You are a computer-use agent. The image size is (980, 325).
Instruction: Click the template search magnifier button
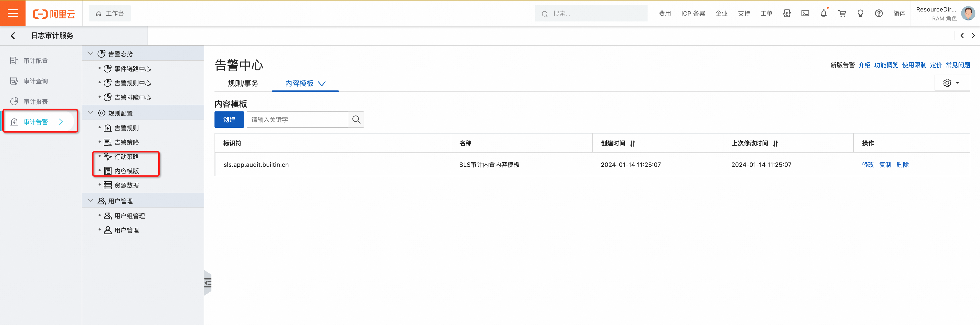pos(356,120)
